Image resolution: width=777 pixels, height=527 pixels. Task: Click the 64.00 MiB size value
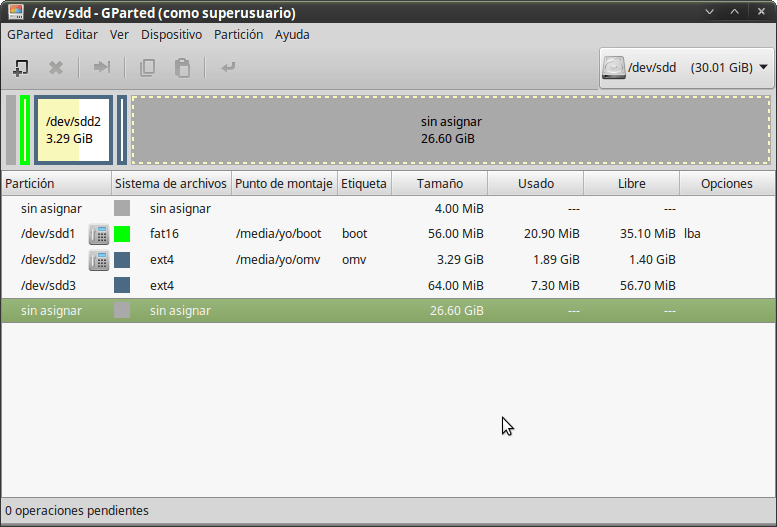(x=455, y=286)
